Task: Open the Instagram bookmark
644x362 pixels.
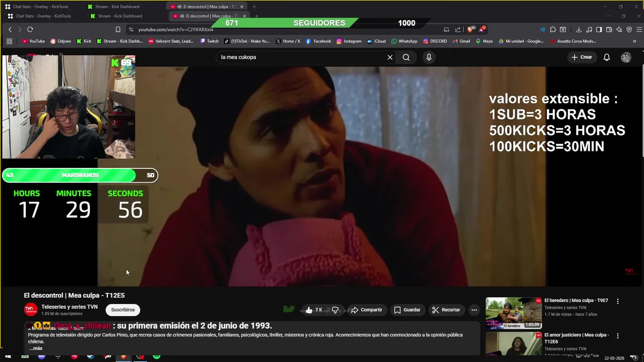Action: [349, 41]
